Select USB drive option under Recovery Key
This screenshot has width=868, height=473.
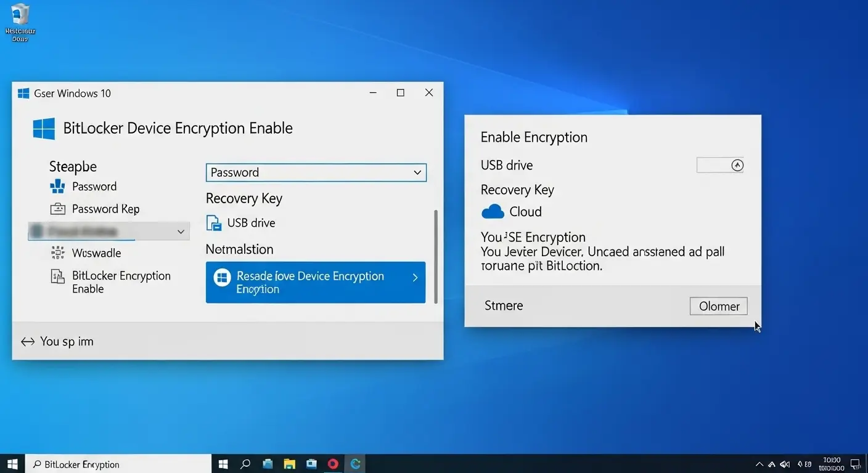click(x=251, y=223)
